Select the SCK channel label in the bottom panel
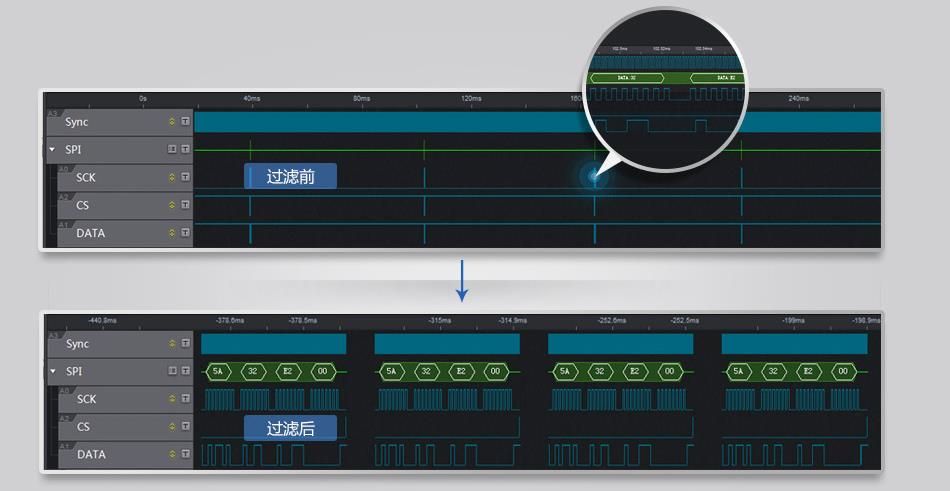Image resolution: width=950 pixels, height=491 pixels. pyautogui.click(x=87, y=399)
